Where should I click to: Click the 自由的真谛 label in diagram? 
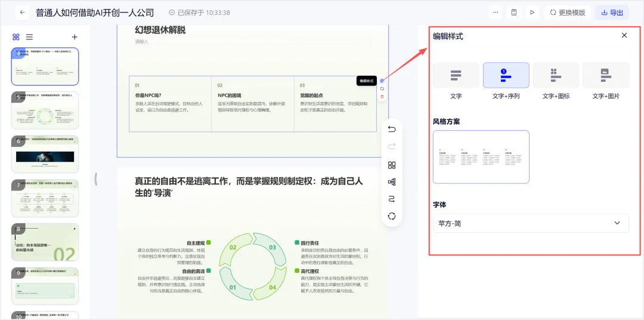point(193,271)
